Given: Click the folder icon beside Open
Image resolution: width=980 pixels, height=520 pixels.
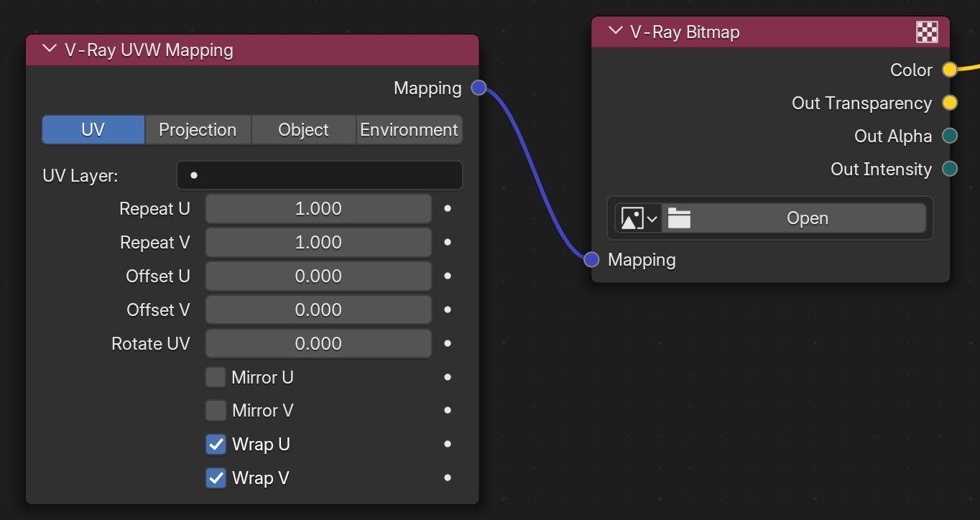Looking at the screenshot, I should click(679, 218).
